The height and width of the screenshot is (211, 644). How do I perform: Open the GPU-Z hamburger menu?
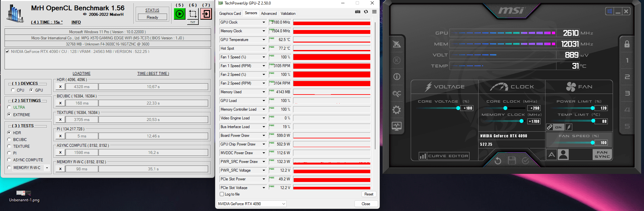(x=374, y=12)
